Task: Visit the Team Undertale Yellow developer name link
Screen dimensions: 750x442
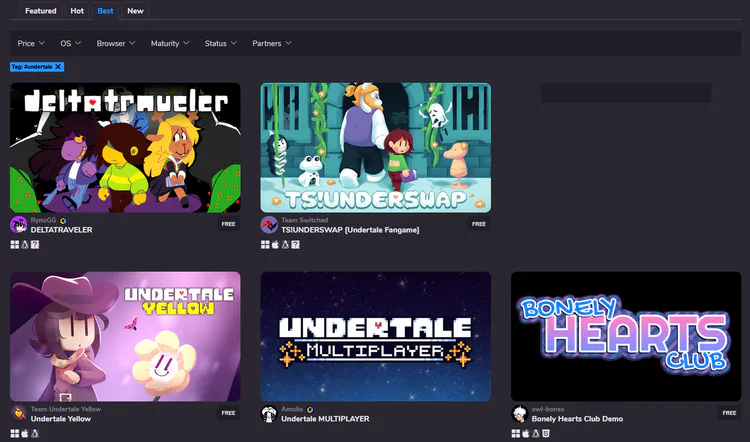Action: tap(66, 409)
